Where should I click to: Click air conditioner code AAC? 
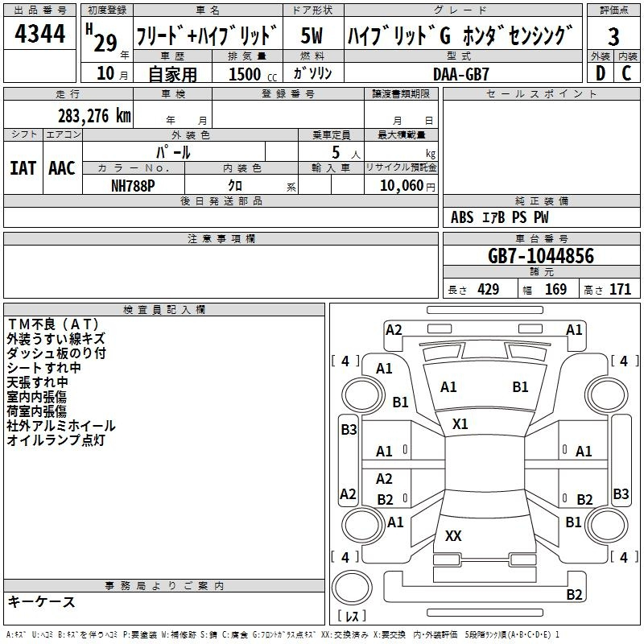[x=62, y=168]
